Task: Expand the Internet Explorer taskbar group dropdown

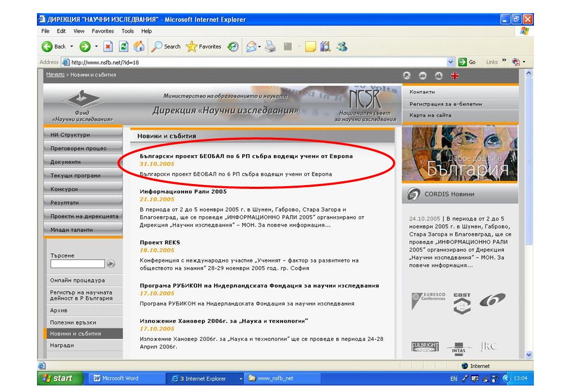Action: click(241, 379)
